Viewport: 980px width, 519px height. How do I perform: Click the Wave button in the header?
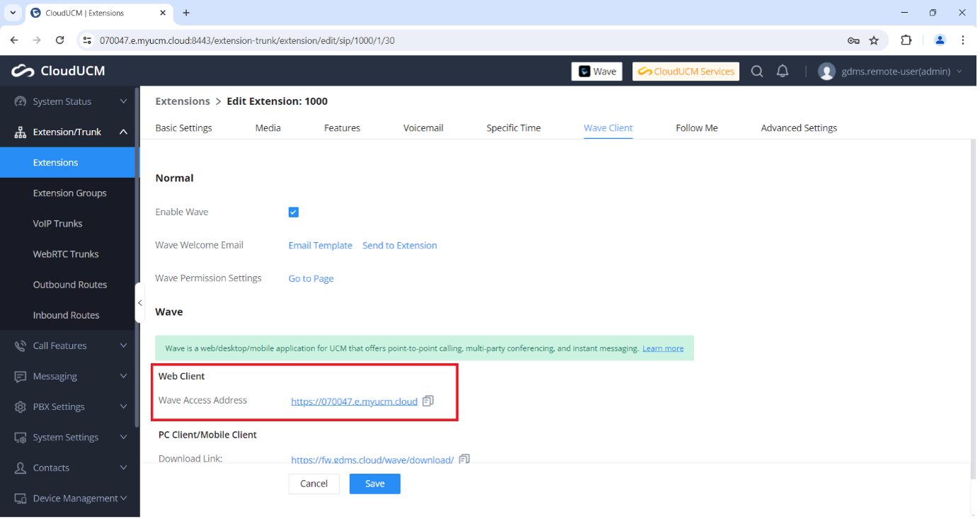(x=597, y=72)
